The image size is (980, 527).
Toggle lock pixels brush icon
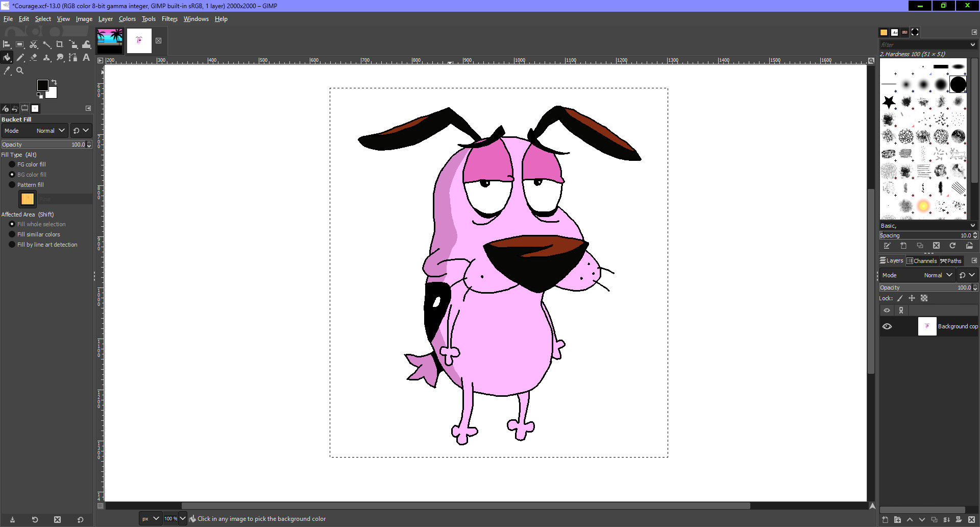tap(900, 298)
